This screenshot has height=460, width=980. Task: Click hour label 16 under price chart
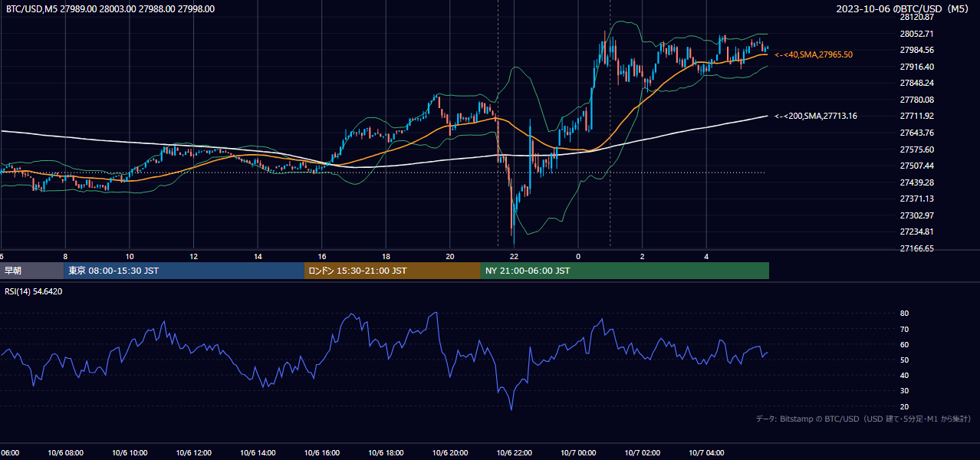click(x=322, y=256)
